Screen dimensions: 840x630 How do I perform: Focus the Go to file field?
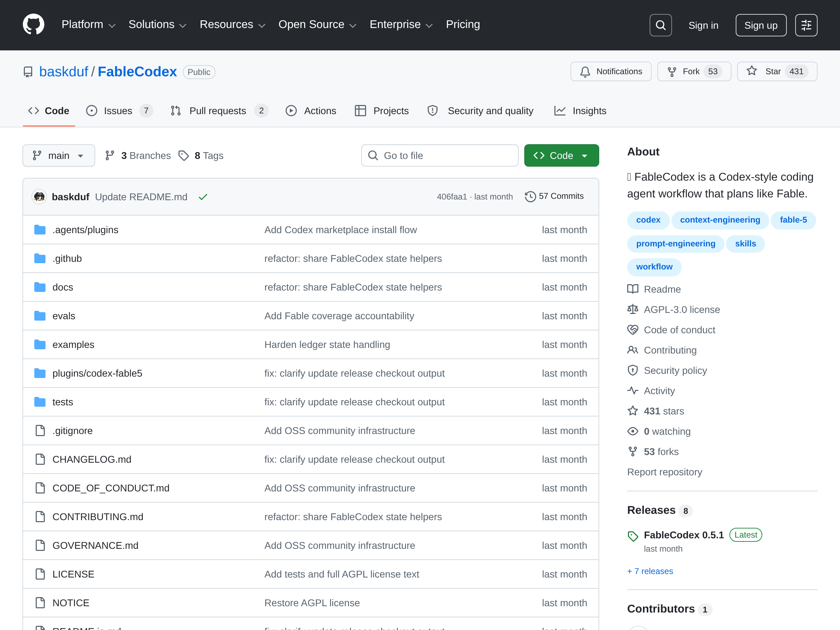click(x=440, y=155)
